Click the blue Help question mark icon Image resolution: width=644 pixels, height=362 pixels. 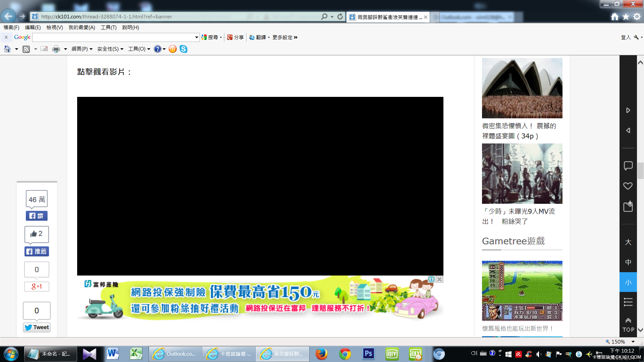157,49
